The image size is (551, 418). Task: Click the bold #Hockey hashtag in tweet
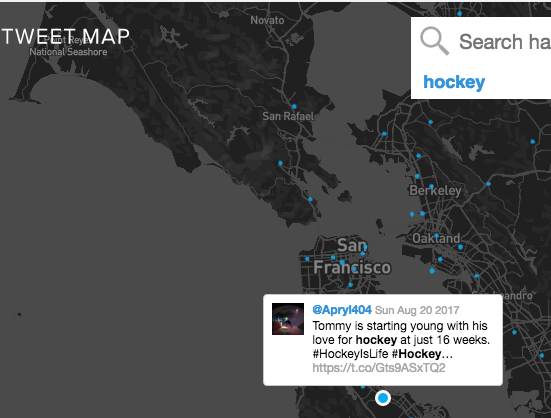click(416, 354)
